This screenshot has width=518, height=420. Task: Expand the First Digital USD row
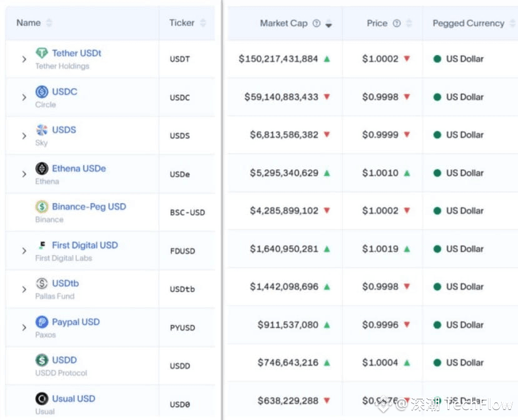tap(24, 251)
